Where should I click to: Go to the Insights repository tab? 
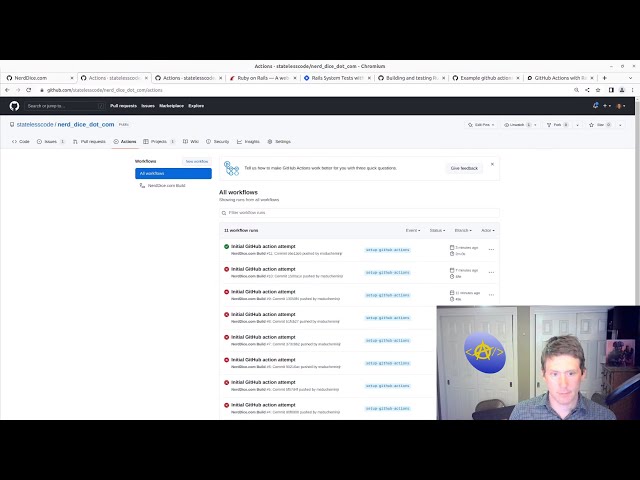click(x=248, y=142)
